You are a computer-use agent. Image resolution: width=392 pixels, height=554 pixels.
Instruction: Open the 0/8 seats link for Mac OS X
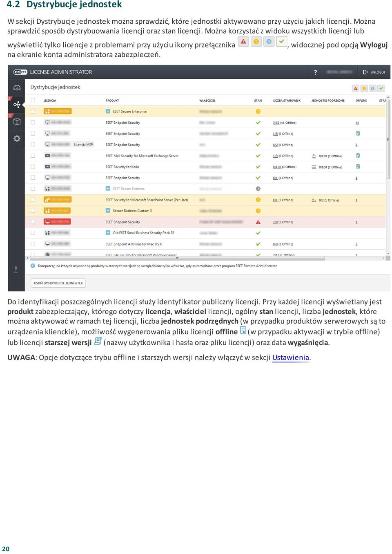[275, 244]
